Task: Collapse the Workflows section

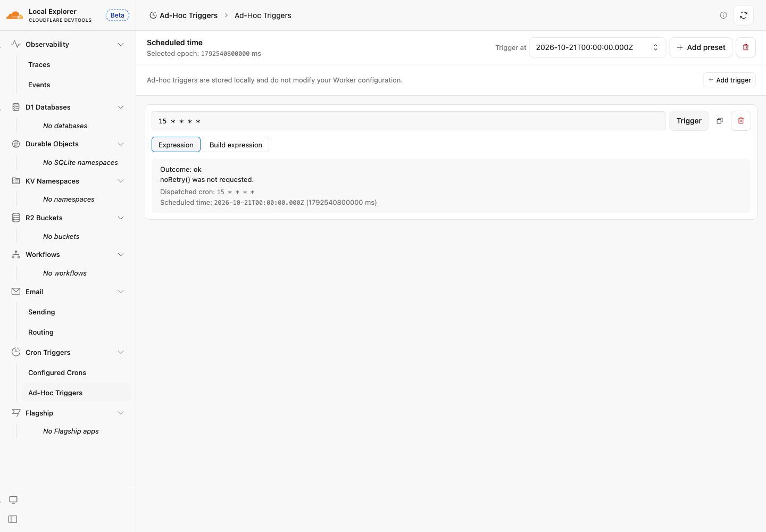Action: (x=121, y=254)
